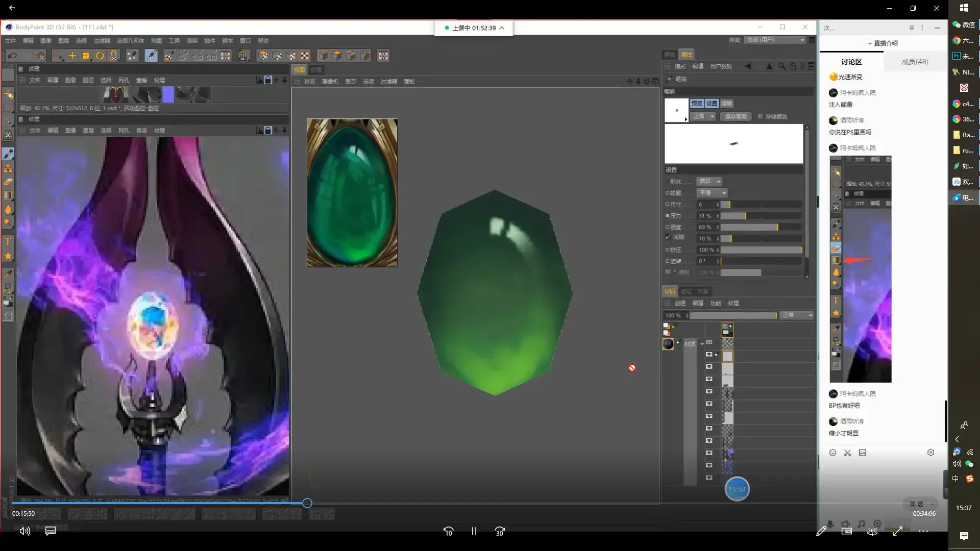
Task: Select the Brush tool in left toolbar
Action: coord(8,154)
